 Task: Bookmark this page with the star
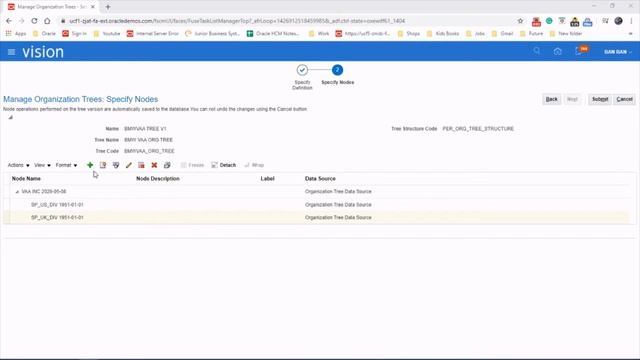pos(520,21)
